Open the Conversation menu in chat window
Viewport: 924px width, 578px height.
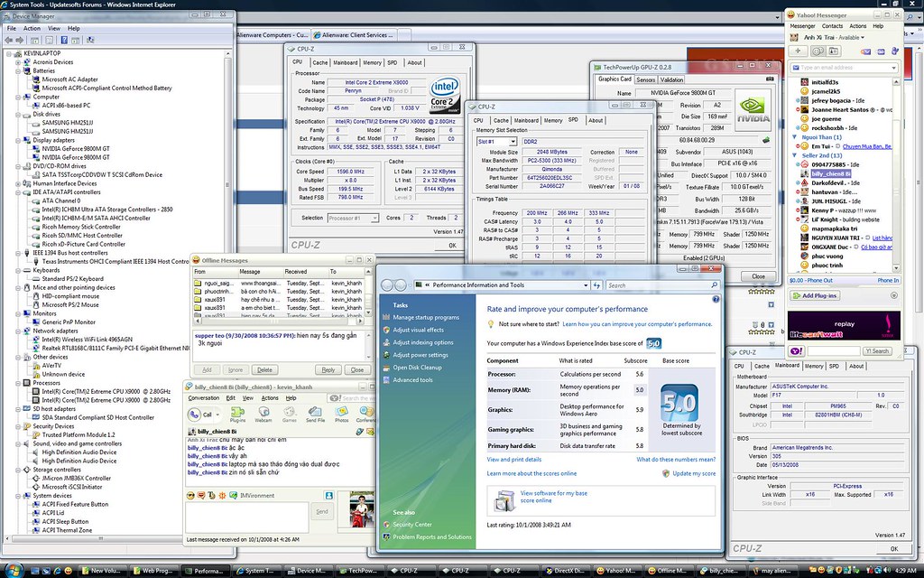204,398
